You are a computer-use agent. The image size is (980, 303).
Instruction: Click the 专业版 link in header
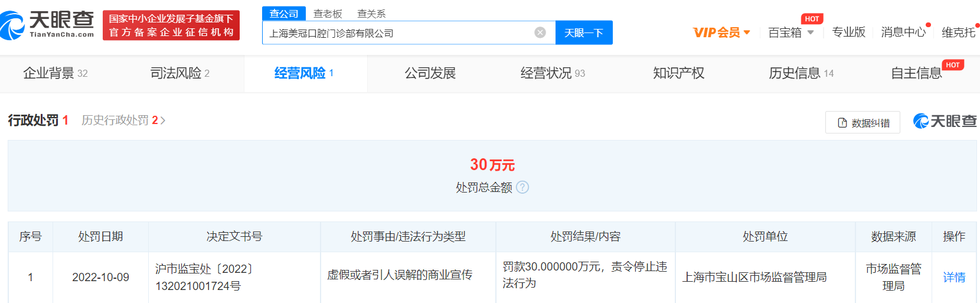click(x=848, y=32)
